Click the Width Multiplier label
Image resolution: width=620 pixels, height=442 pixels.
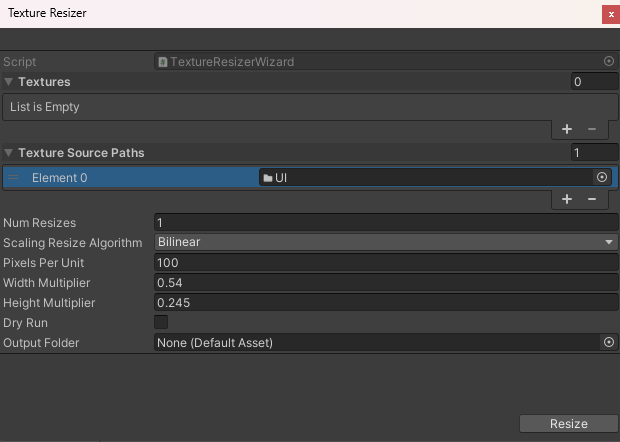[47, 283]
